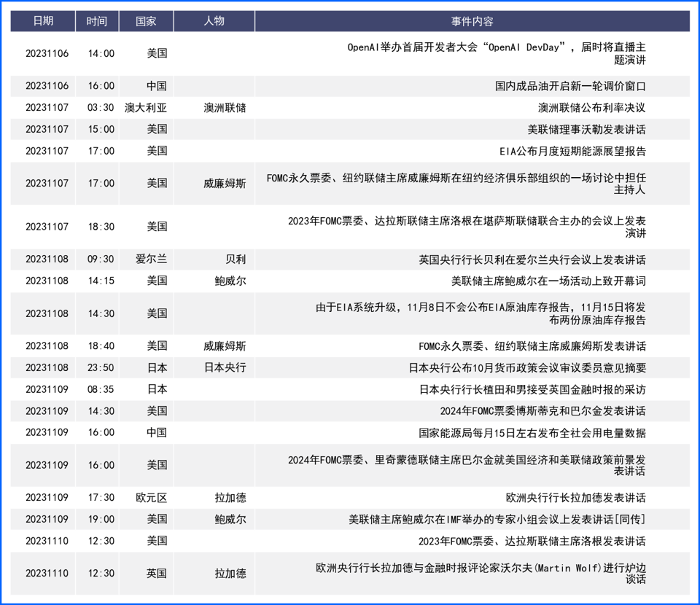Select FOMC永久票委威廉姆斯发表讲话 event at 18:40

pyautogui.click(x=532, y=346)
